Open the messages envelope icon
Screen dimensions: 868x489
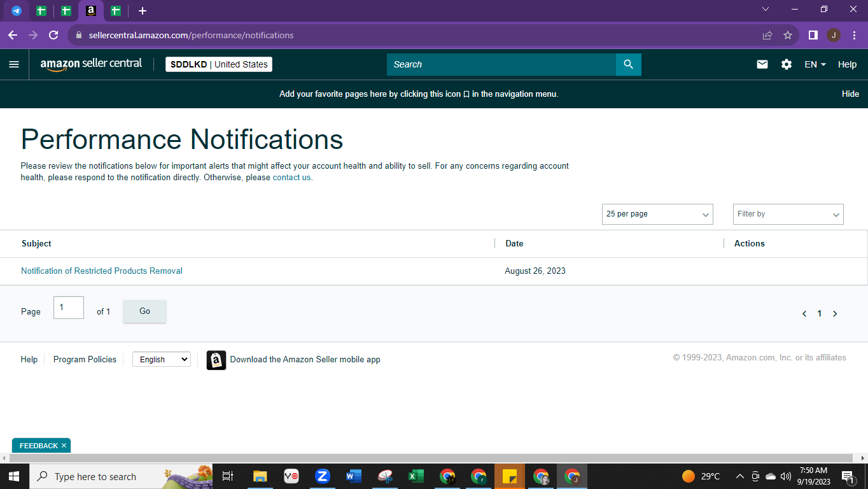[x=762, y=64]
